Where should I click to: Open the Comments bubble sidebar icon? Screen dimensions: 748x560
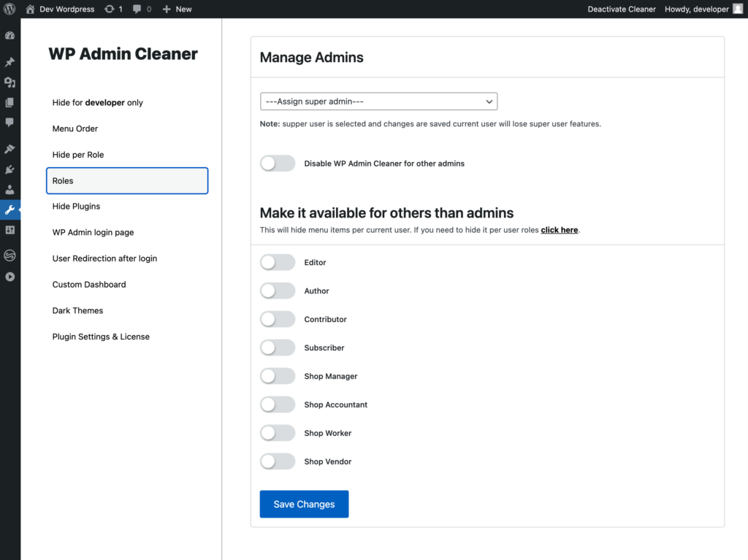pos(9,122)
